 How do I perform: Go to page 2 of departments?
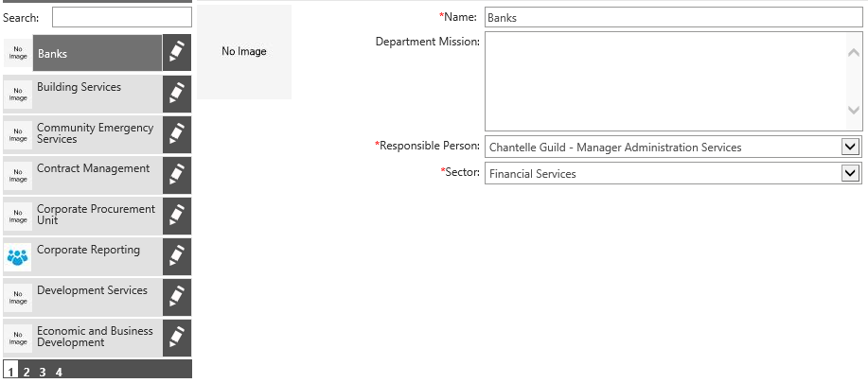point(27,373)
